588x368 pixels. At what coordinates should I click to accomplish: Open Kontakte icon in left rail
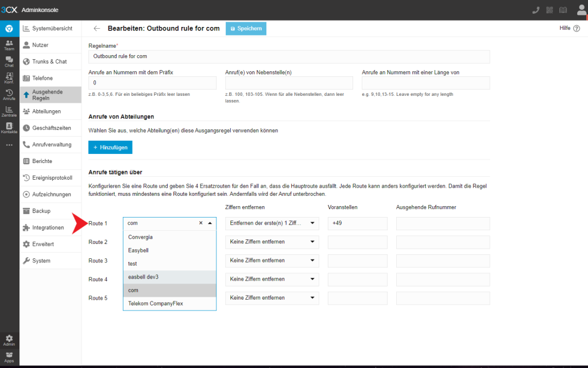tap(9, 127)
